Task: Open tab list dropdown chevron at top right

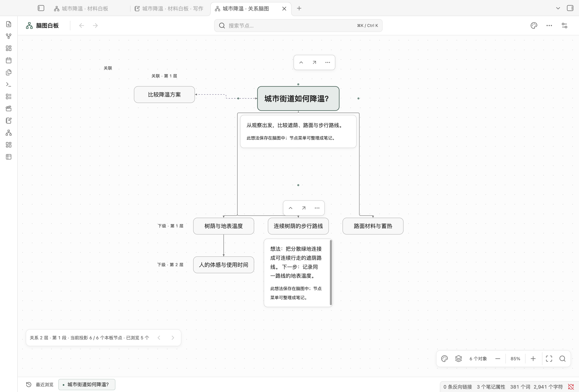Action: tap(558, 8)
